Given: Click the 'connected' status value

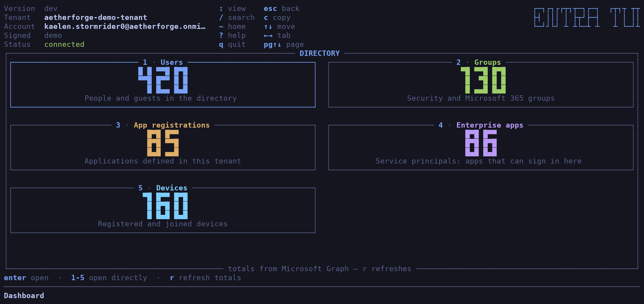Looking at the screenshot, I should [64, 45].
